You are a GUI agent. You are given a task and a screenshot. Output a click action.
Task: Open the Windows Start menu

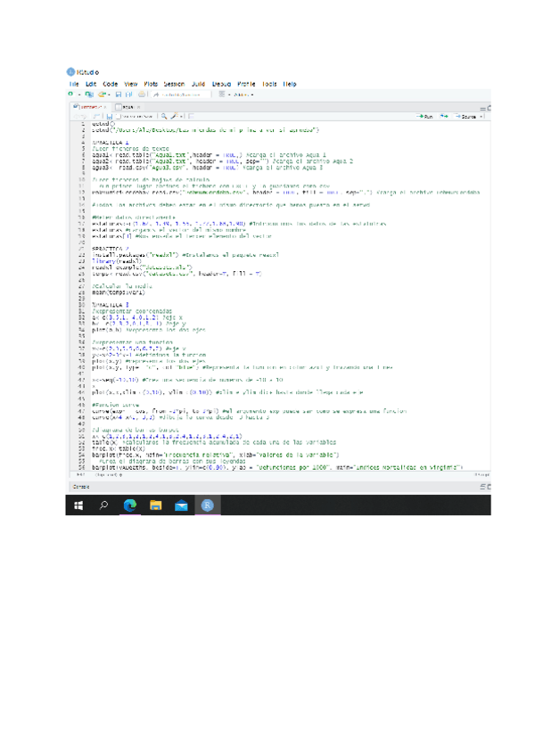[x=78, y=505]
